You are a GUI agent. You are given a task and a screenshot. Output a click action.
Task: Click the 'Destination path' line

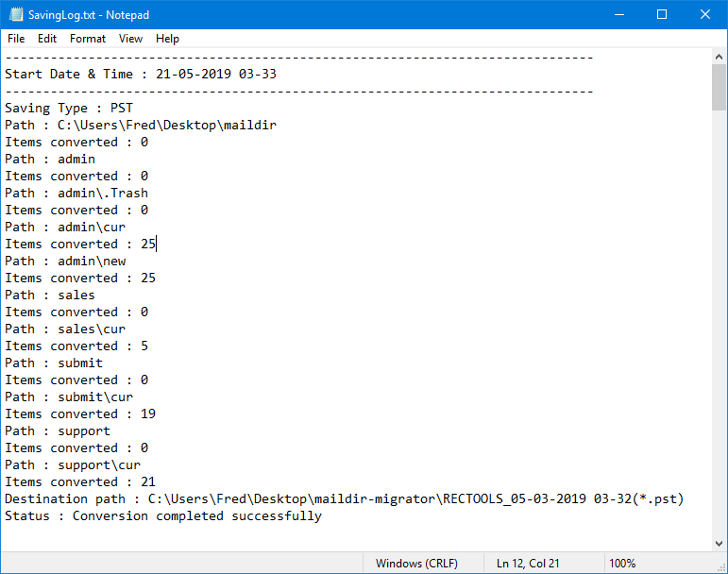coord(345,498)
